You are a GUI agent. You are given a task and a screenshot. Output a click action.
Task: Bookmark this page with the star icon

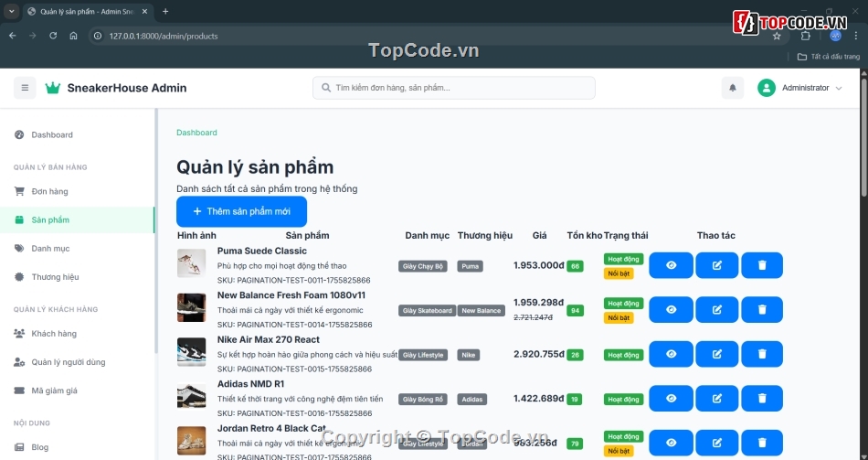[x=776, y=36]
